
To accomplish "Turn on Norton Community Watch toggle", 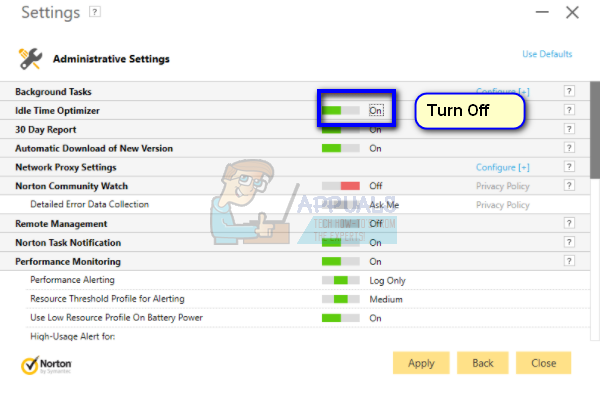I will click(341, 186).
